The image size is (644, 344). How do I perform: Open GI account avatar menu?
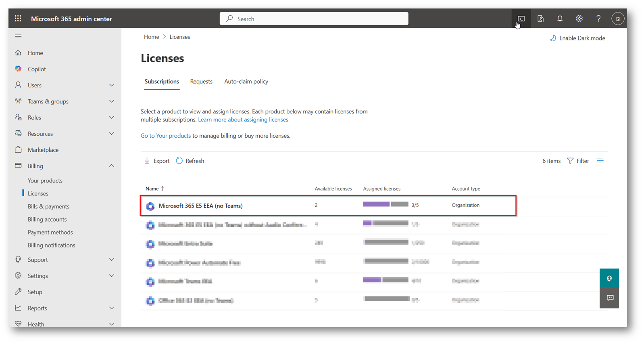point(618,19)
